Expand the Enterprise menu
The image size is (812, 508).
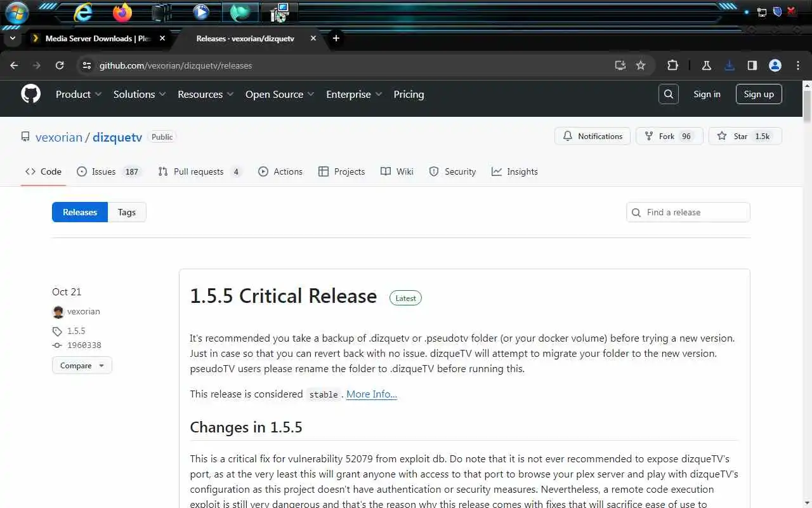pyautogui.click(x=354, y=94)
